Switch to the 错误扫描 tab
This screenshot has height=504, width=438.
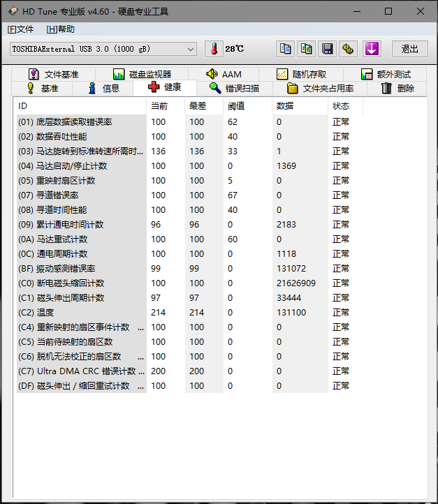[x=235, y=88]
